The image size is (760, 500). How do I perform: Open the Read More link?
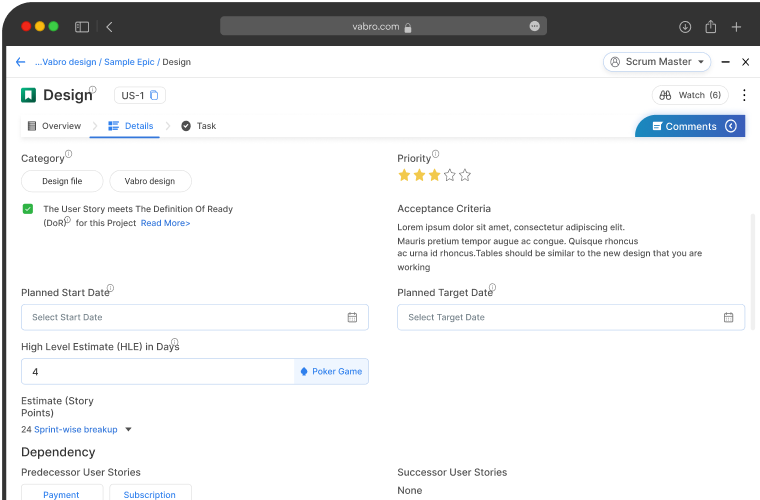pyautogui.click(x=165, y=223)
